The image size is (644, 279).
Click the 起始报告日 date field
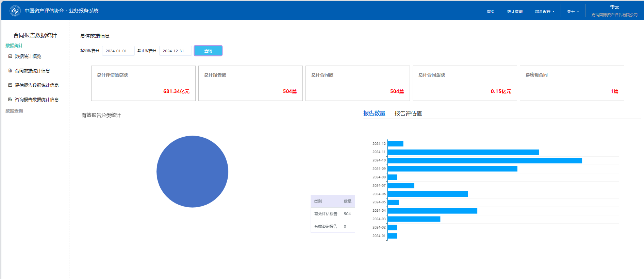pos(118,51)
